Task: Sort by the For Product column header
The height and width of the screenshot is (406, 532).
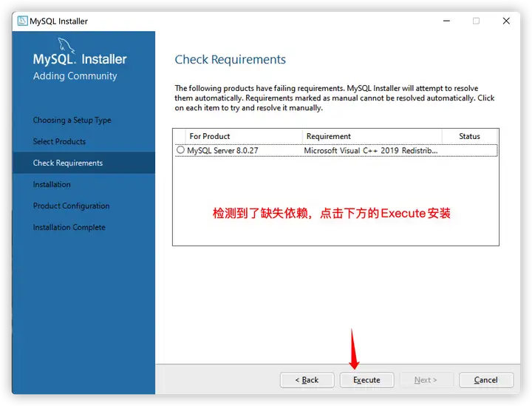Action: coord(244,136)
